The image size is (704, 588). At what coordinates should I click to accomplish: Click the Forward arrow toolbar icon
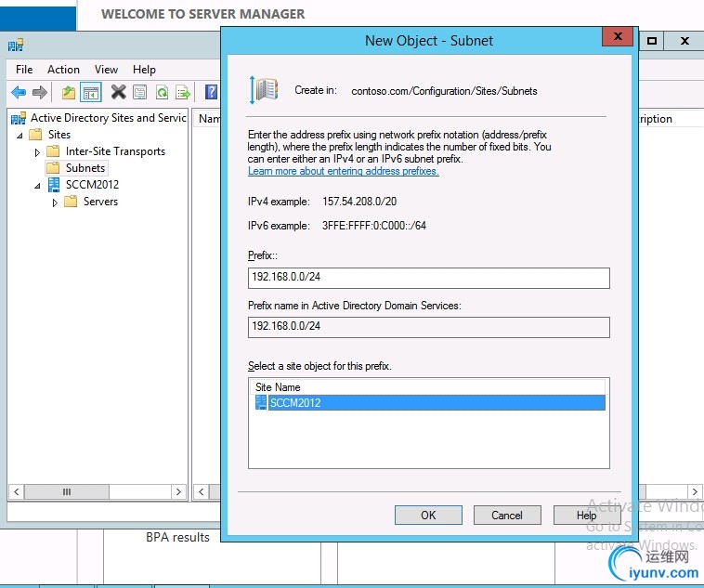coord(40,93)
